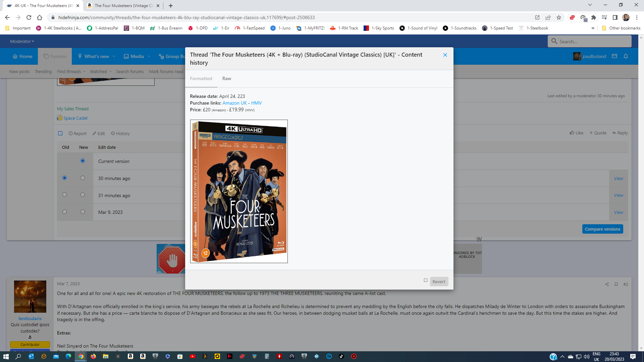Open the Search forums link
The image size is (644, 362).
click(x=130, y=71)
